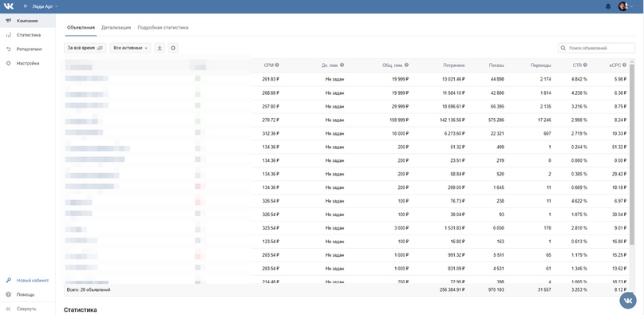The image size is (644, 315).
Task: Open the За всё время period dropdown
Action: click(85, 48)
